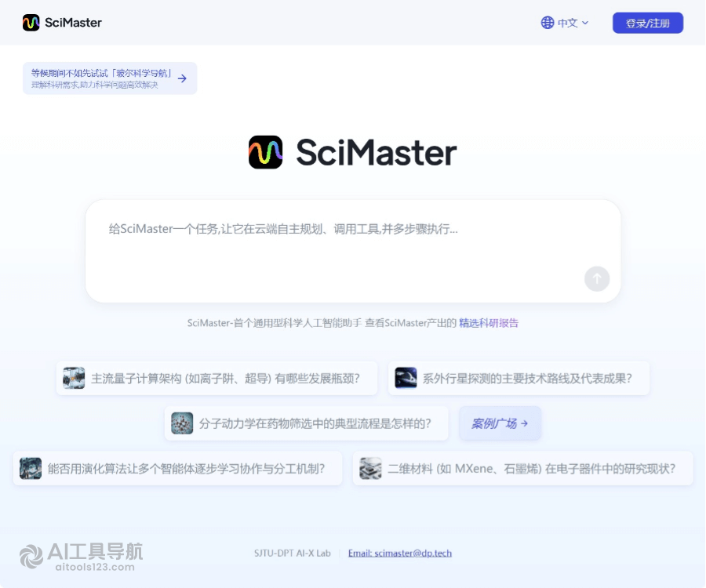706x588 pixels.
Task: Click the arrow icon in 案例广场
Action: pos(524,423)
